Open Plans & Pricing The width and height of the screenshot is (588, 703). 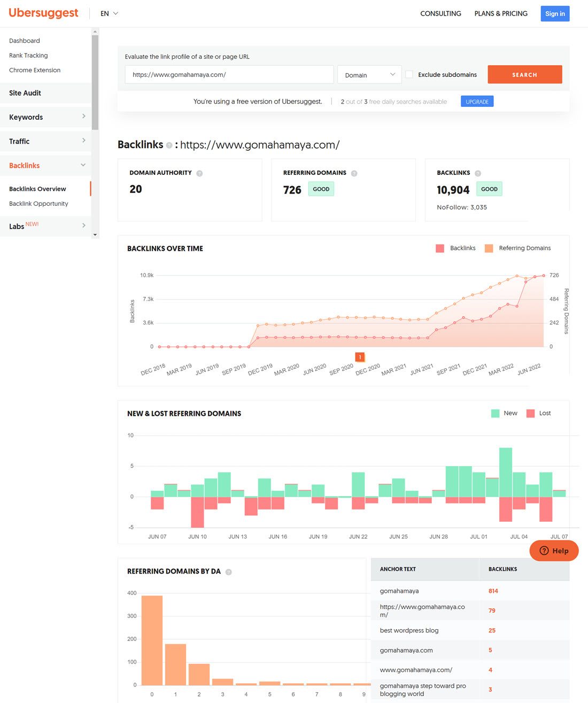(x=501, y=13)
